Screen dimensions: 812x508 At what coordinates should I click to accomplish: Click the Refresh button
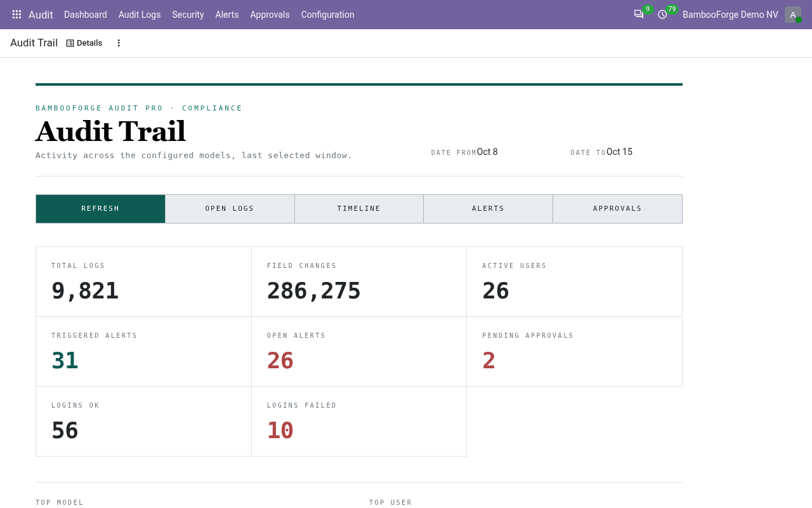pyautogui.click(x=100, y=209)
